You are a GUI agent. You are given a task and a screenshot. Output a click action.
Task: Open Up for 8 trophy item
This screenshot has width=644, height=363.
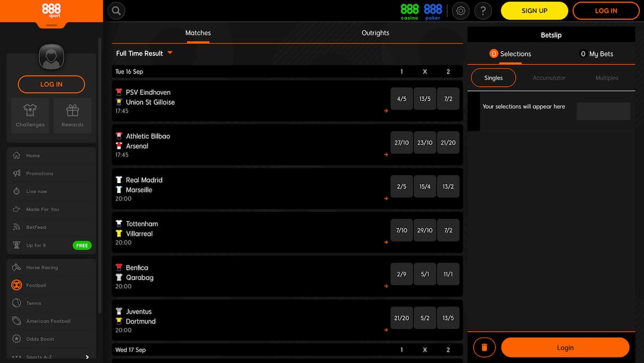[52, 245]
